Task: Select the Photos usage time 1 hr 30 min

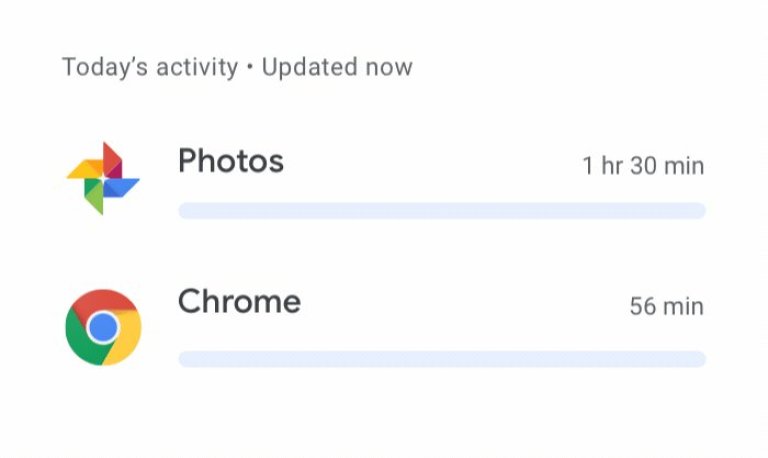Action: tap(643, 166)
